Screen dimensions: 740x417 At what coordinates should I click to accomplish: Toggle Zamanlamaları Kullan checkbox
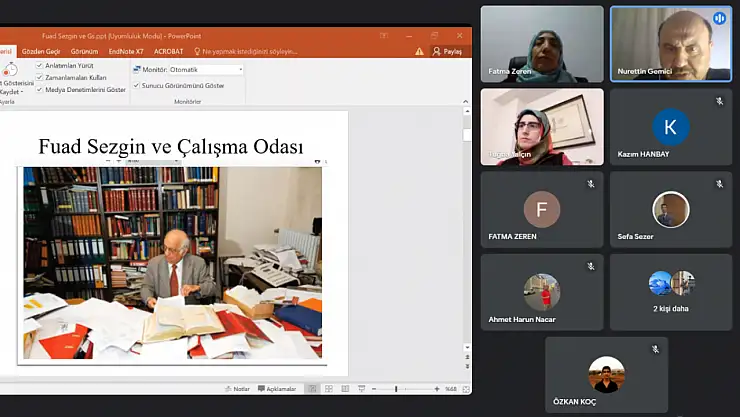(x=39, y=77)
